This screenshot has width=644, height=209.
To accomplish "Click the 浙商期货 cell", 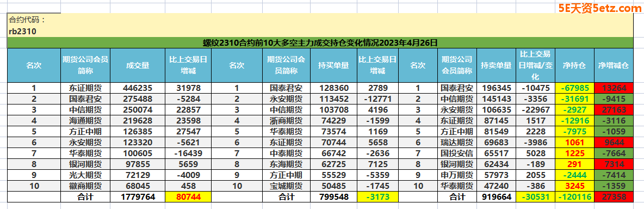I will pyautogui.click(x=286, y=120).
